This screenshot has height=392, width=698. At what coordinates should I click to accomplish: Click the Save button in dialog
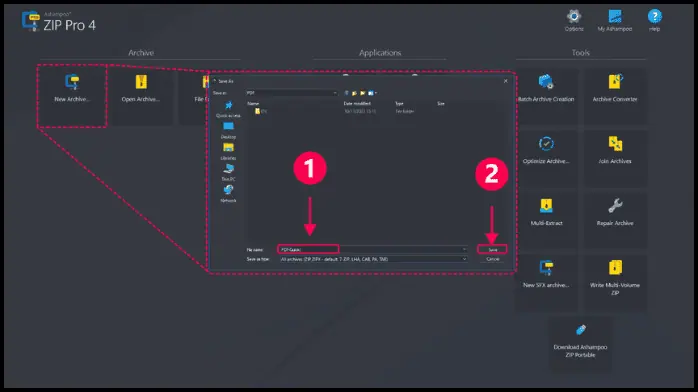[x=492, y=250]
